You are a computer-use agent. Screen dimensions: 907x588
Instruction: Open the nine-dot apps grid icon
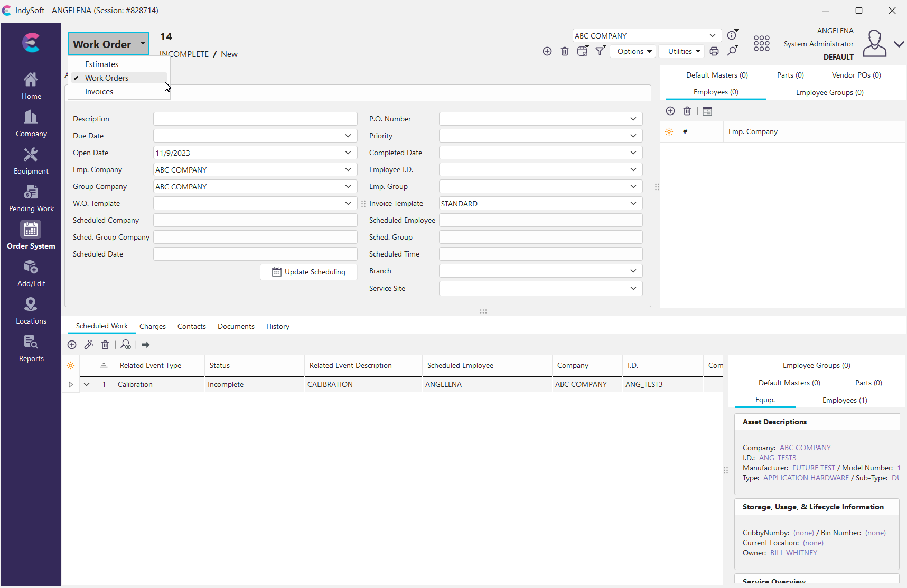pos(761,43)
